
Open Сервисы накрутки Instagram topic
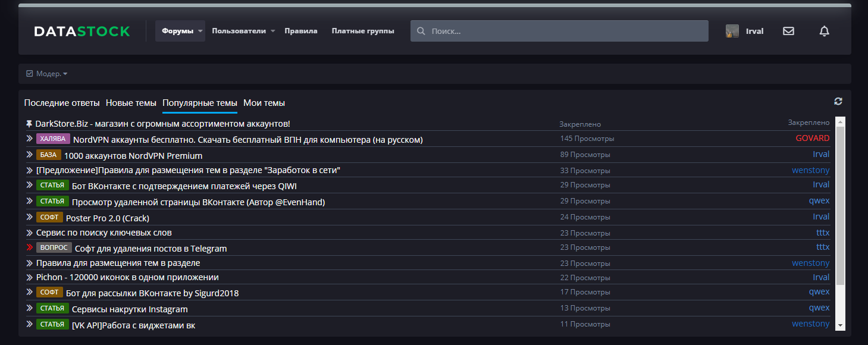(130, 309)
